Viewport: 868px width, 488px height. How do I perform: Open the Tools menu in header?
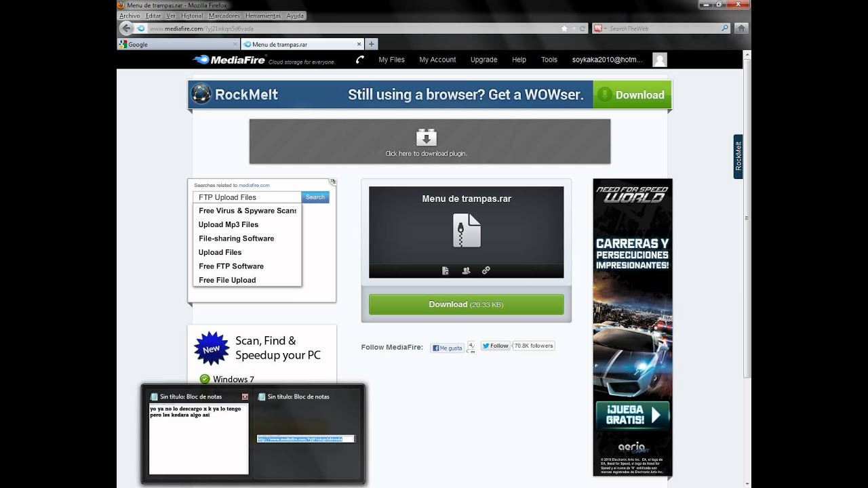[549, 60]
